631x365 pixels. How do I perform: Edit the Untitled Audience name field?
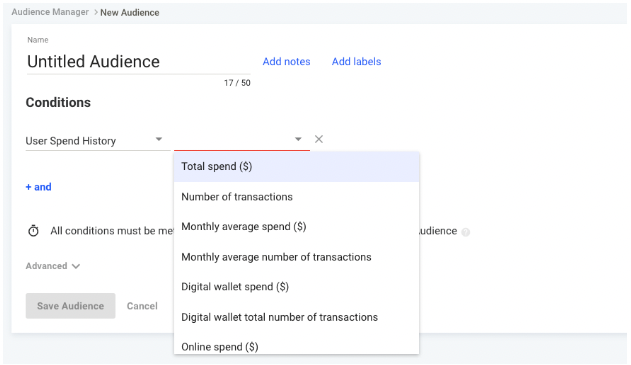tap(138, 62)
